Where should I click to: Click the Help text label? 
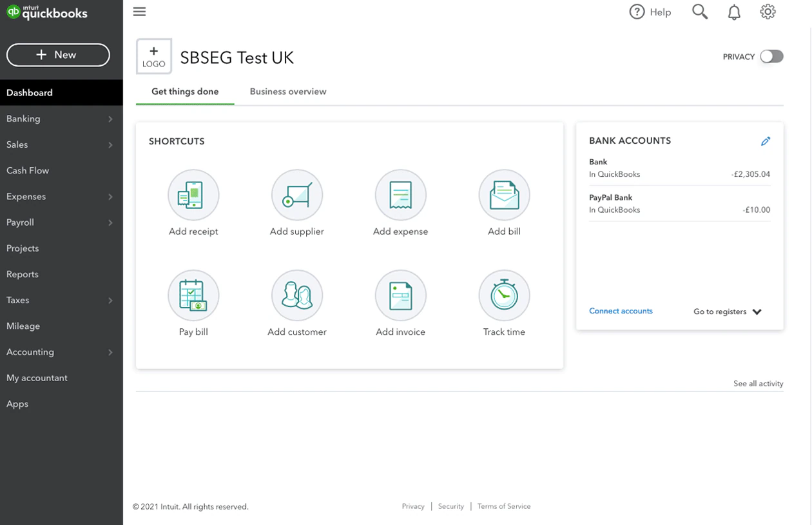[x=661, y=12]
